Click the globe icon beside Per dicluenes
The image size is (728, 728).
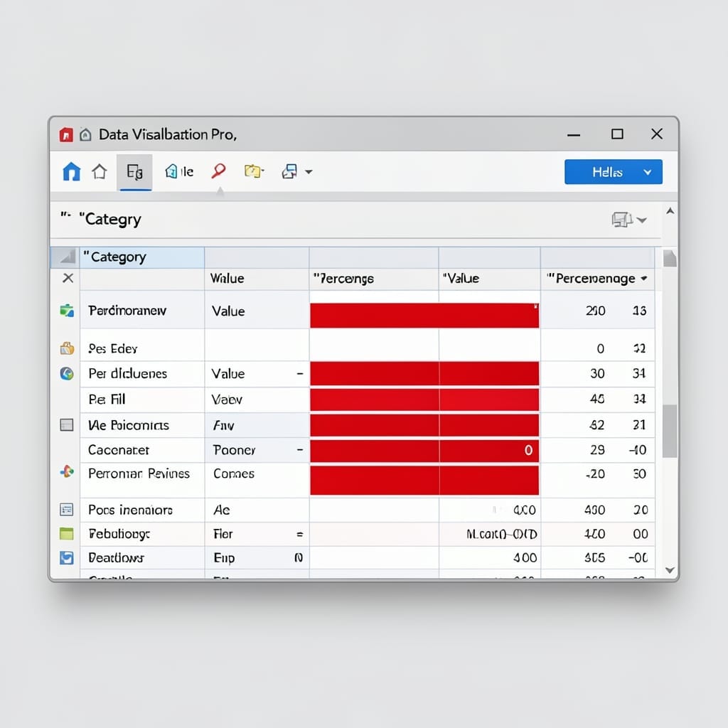coord(67,373)
